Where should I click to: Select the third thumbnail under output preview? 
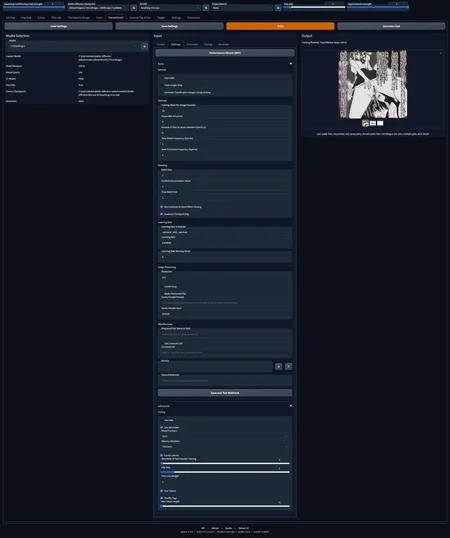coord(380,123)
